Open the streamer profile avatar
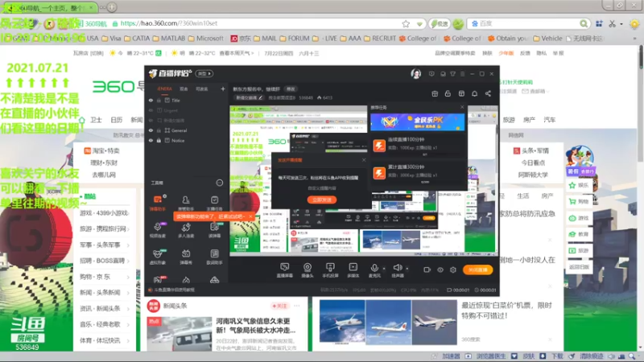 (415, 74)
